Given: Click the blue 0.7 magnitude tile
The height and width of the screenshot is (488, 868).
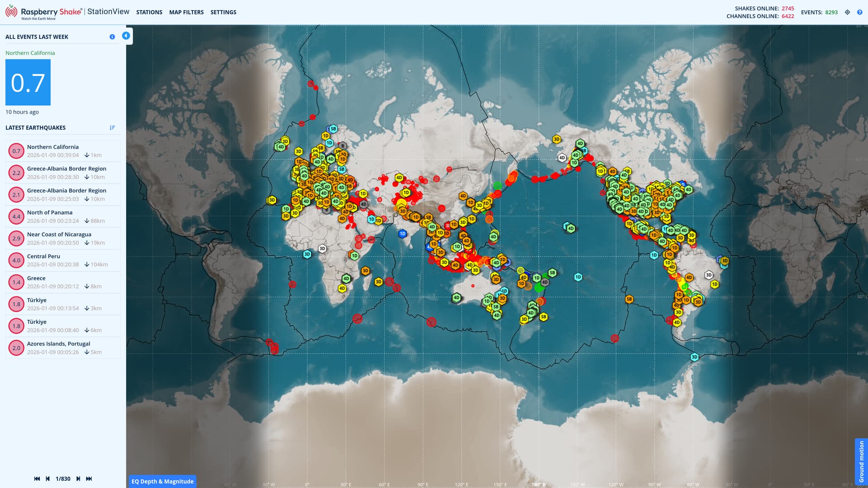Looking at the screenshot, I should 28,83.
